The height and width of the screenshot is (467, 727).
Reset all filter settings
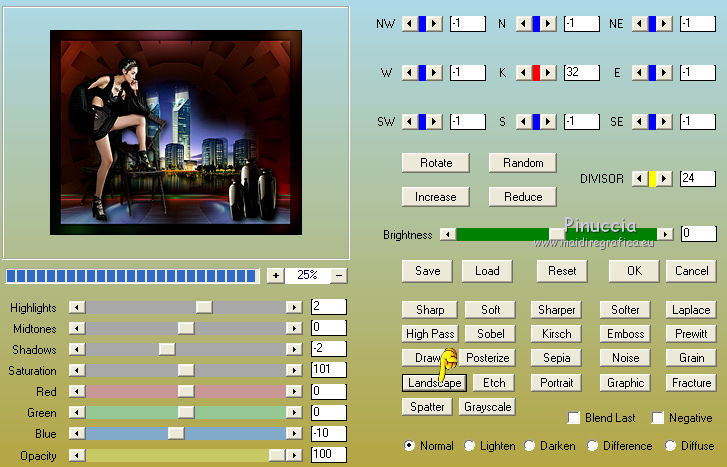click(x=562, y=271)
